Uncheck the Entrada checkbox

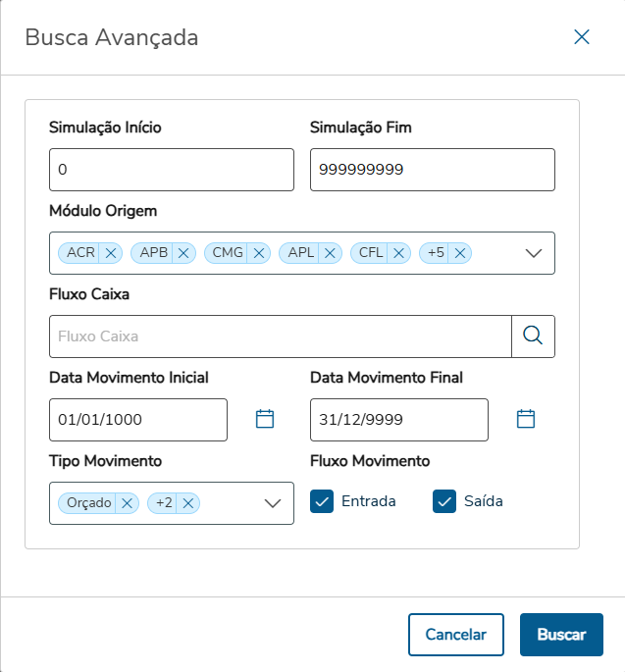[322, 501]
